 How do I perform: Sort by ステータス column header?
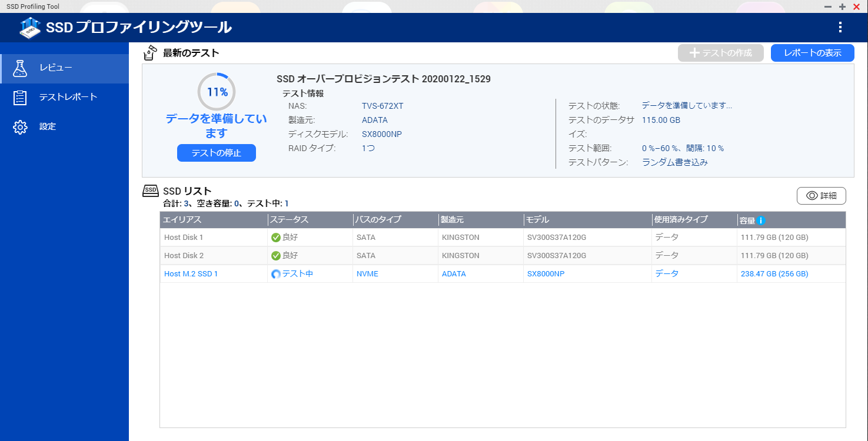point(310,220)
